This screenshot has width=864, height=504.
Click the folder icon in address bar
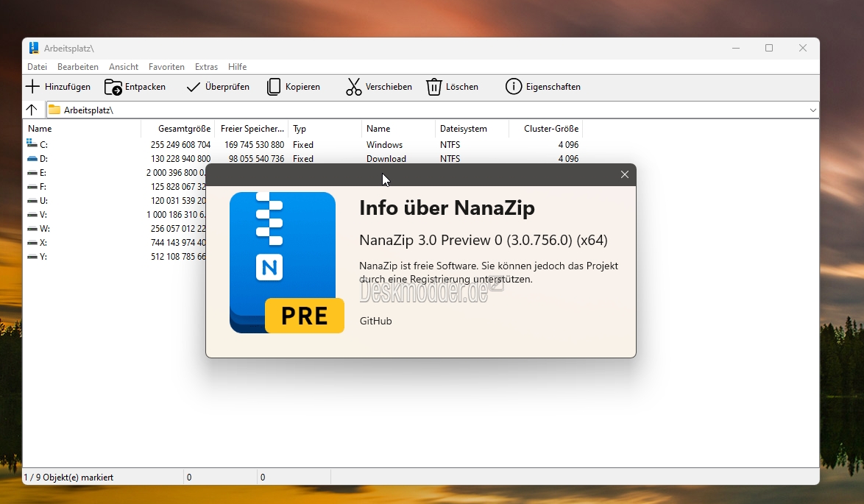[54, 110]
